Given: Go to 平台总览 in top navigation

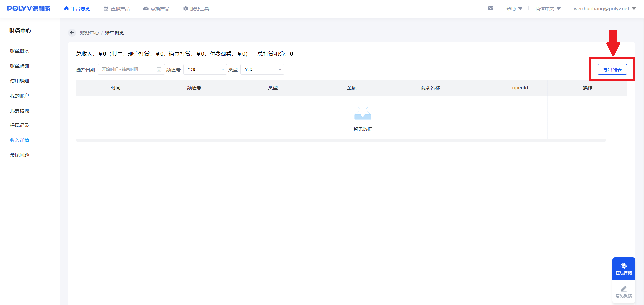Looking at the screenshot, I should [77, 8].
